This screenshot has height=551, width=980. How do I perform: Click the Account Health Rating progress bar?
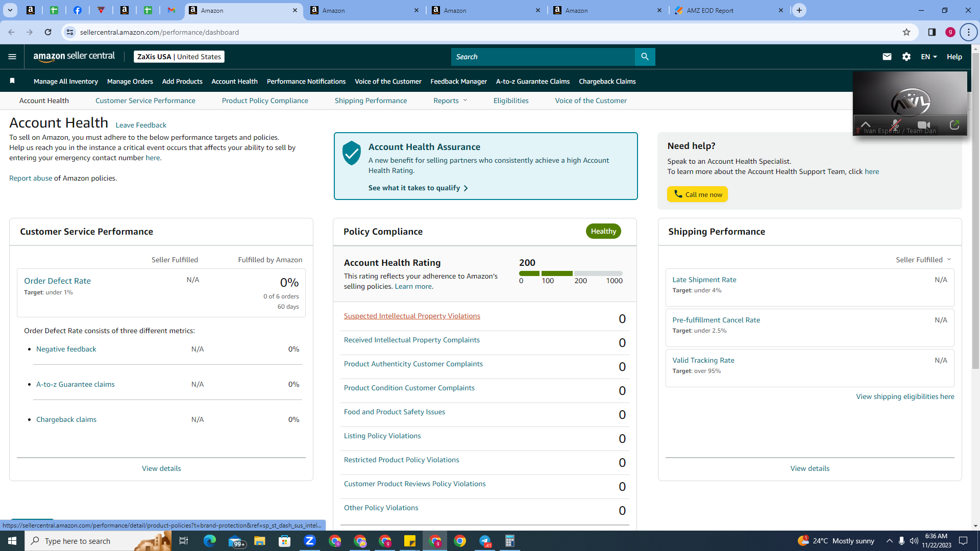pos(571,273)
